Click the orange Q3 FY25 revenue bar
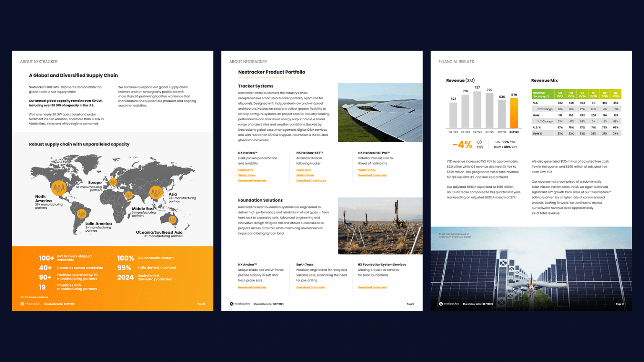 pyautogui.click(x=514, y=113)
